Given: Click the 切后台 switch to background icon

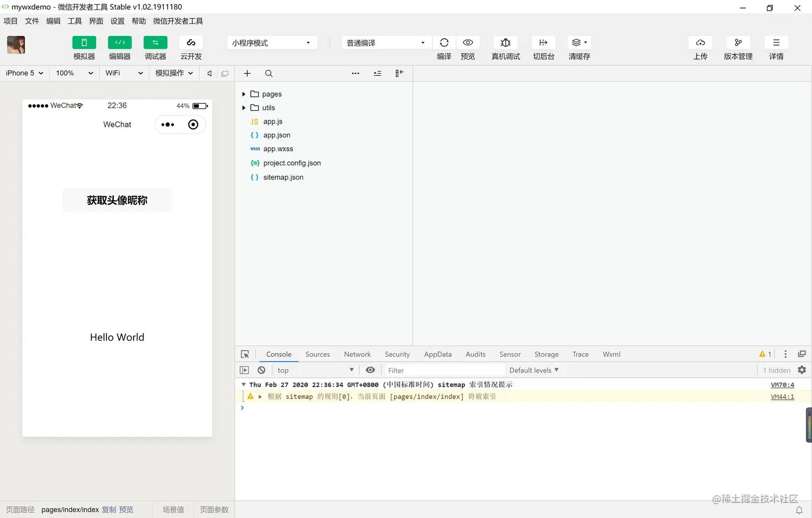Looking at the screenshot, I should coord(543,42).
